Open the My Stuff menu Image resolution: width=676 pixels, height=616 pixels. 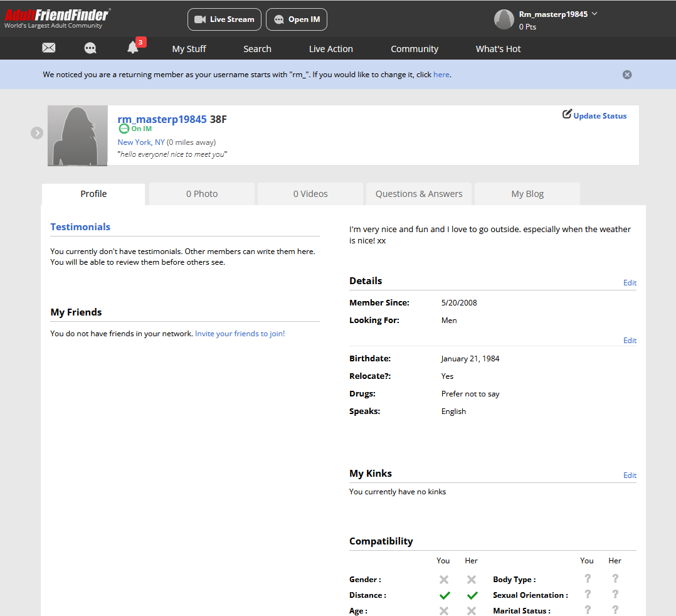click(x=189, y=49)
